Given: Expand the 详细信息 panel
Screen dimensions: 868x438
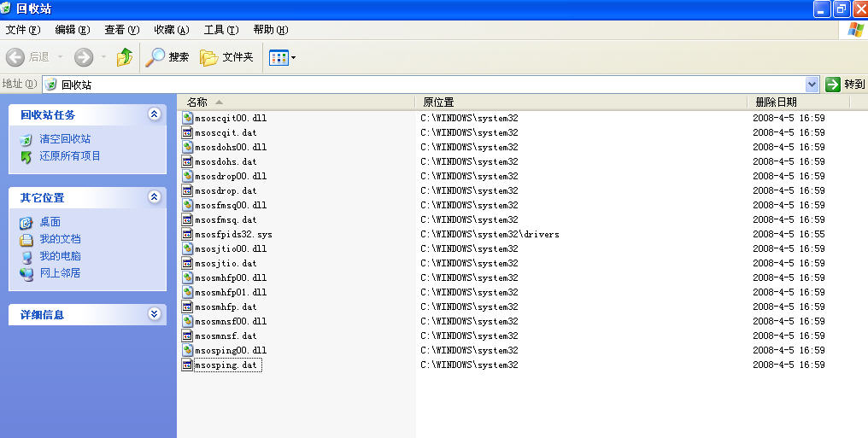Looking at the screenshot, I should coord(155,314).
